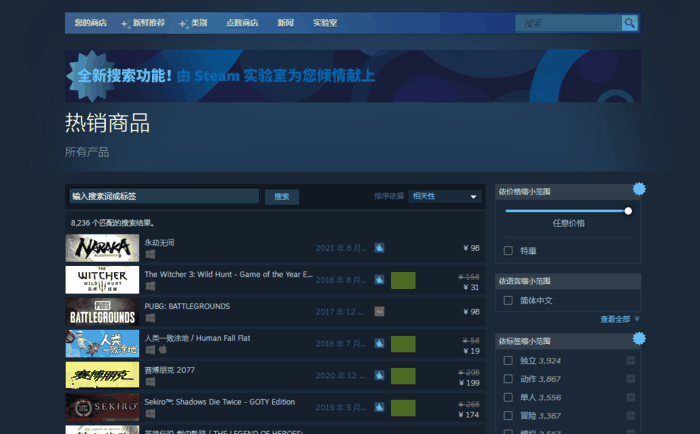Screen dimensions: 700x434
Task: Tick the 动作 tag checkbox
Action: pos(508,379)
